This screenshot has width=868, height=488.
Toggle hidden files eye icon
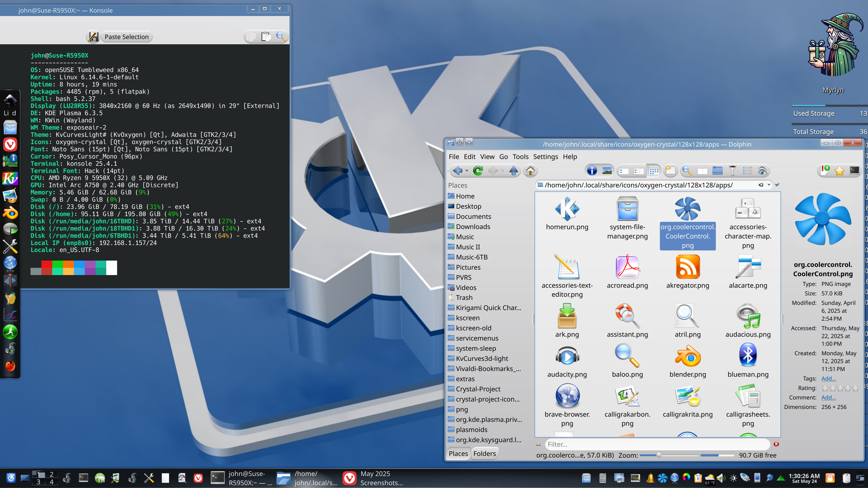click(762, 171)
